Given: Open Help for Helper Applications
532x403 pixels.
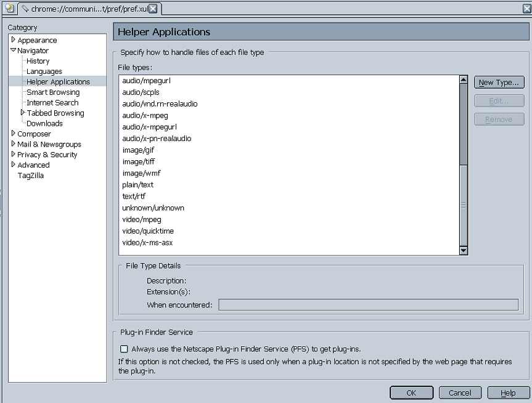Looking at the screenshot, I should pyautogui.click(x=508, y=393).
